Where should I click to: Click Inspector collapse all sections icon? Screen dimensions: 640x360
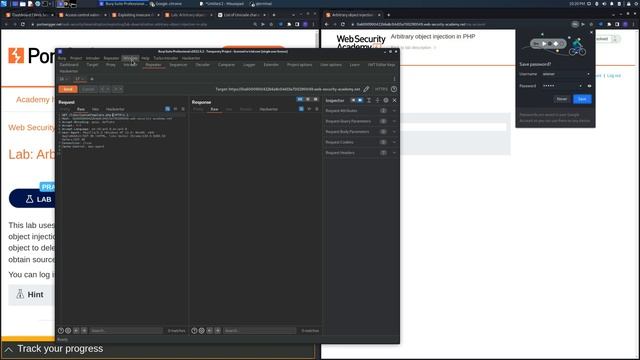[x=377, y=100]
